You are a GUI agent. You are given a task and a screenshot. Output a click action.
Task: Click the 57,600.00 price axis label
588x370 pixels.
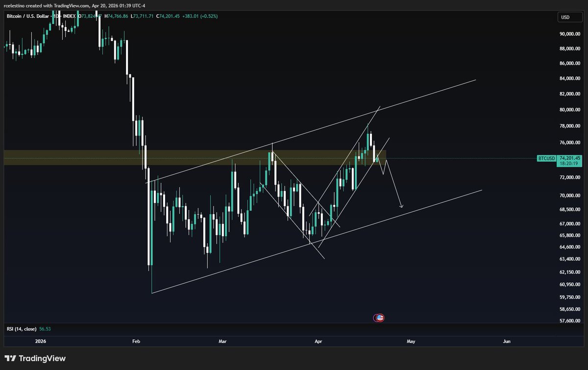[570, 321]
